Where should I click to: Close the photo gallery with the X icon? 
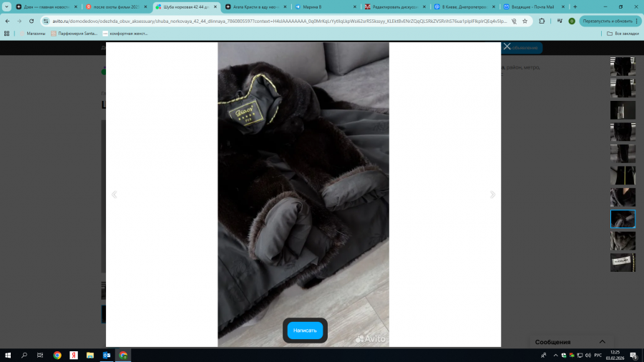coord(507,47)
